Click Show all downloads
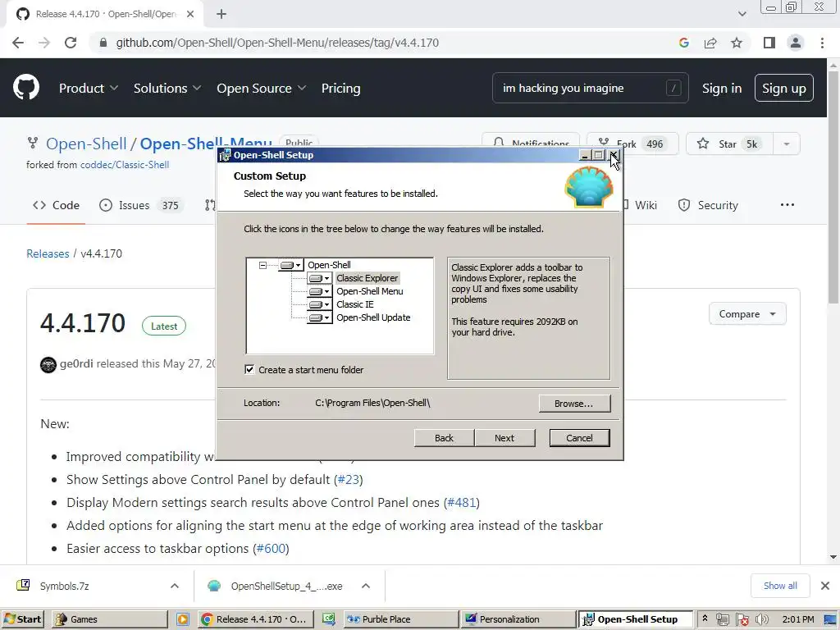840x630 pixels. tap(780, 586)
